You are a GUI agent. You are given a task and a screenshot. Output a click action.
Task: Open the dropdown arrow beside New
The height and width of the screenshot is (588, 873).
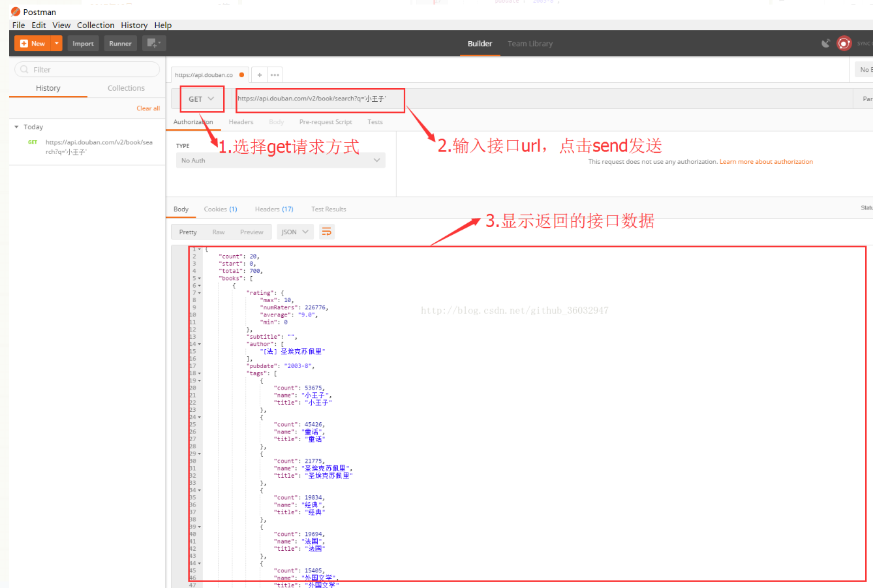tap(57, 44)
